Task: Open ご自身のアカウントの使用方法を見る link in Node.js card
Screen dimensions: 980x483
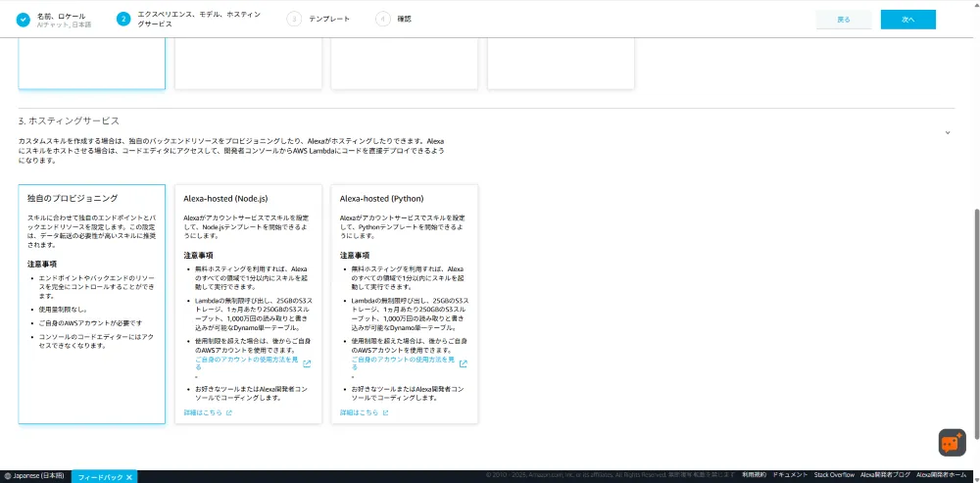Action: click(246, 363)
